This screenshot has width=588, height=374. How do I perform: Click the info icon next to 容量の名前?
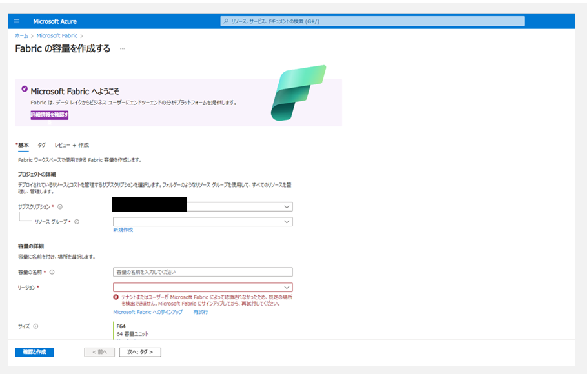(52, 272)
